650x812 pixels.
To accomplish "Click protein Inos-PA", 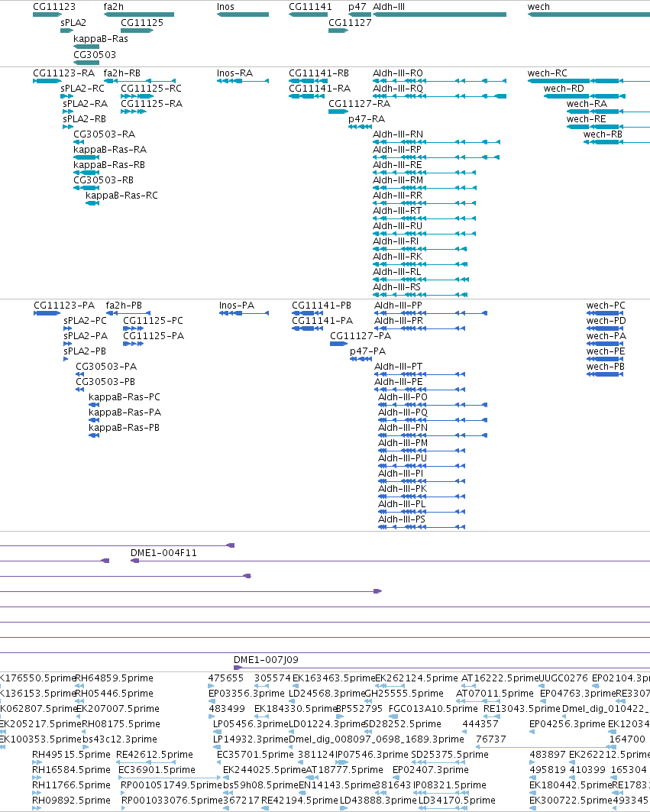I will (237, 306).
